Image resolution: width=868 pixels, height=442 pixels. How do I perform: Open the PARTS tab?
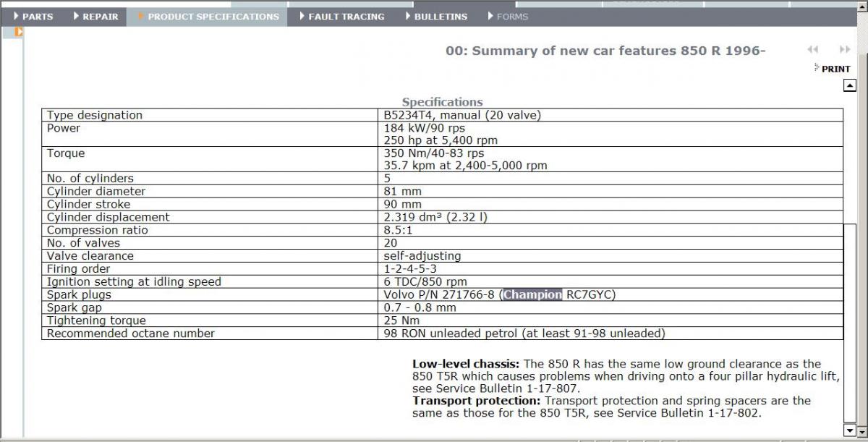(x=33, y=17)
